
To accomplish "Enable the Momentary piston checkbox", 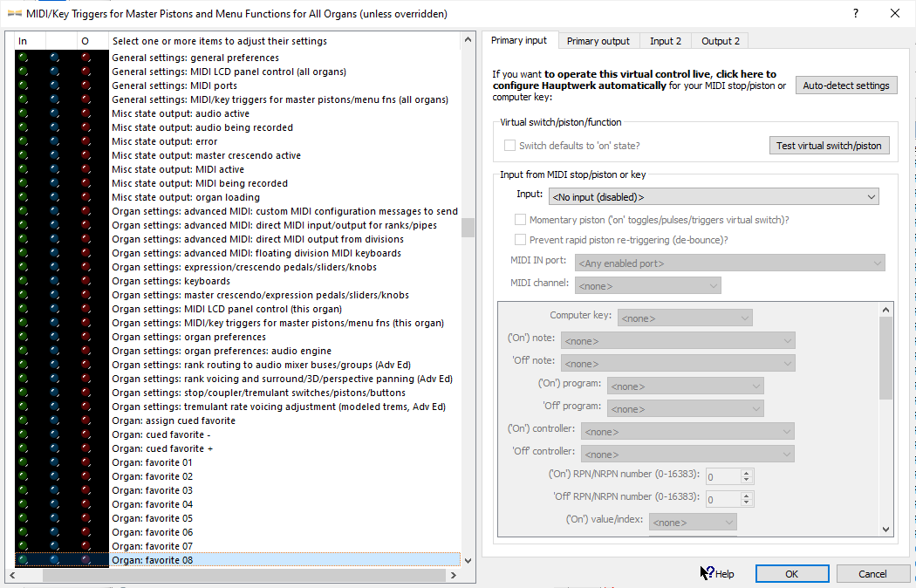I will click(521, 220).
